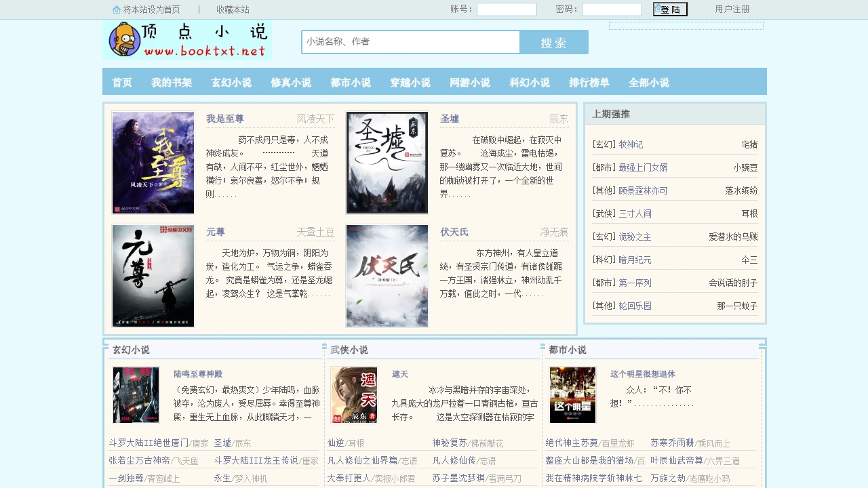Open 第一序列 in the recommended list
Viewport: 868px width, 488px height.
[635, 283]
